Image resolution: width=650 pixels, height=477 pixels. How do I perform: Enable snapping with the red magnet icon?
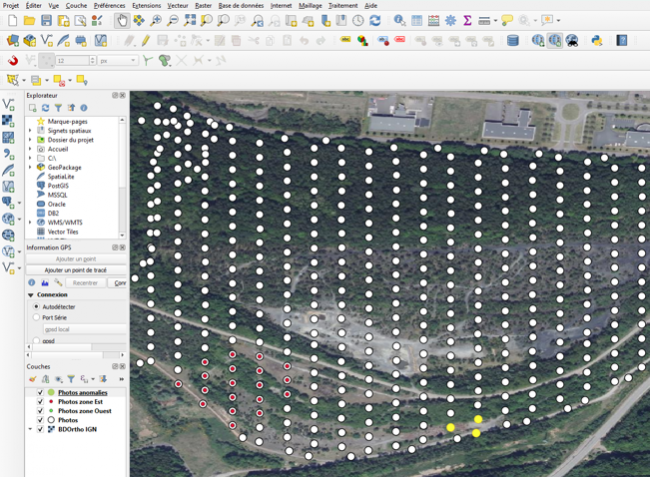(x=13, y=61)
